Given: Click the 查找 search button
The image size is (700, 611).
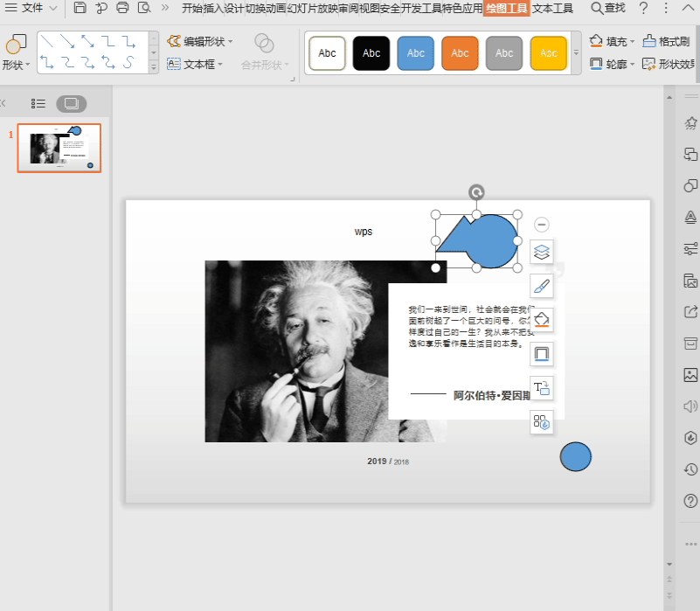Looking at the screenshot, I should (x=608, y=8).
